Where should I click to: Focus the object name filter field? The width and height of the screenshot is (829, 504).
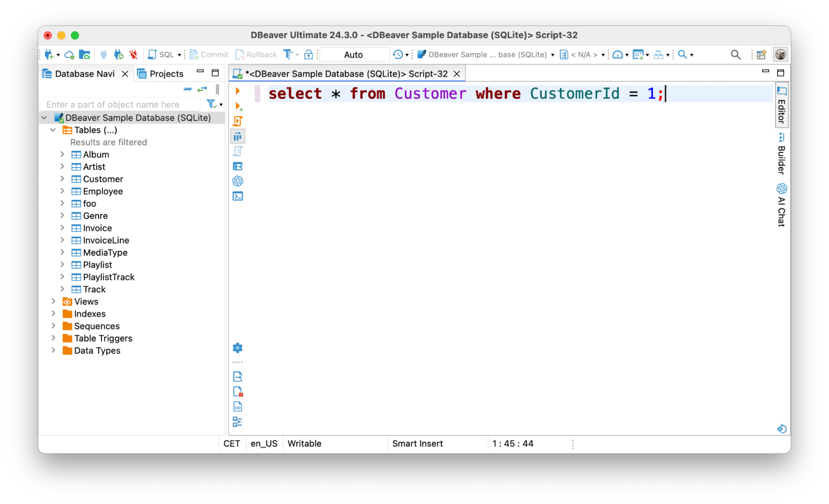pyautogui.click(x=120, y=104)
